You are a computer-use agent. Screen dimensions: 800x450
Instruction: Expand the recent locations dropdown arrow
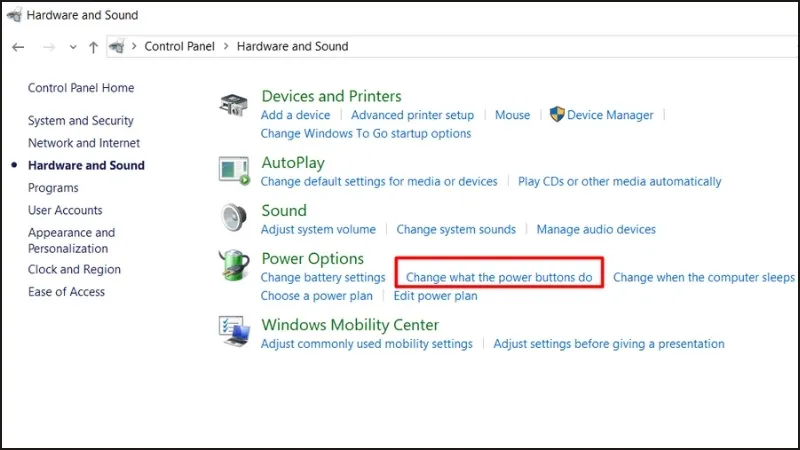pyautogui.click(x=72, y=47)
